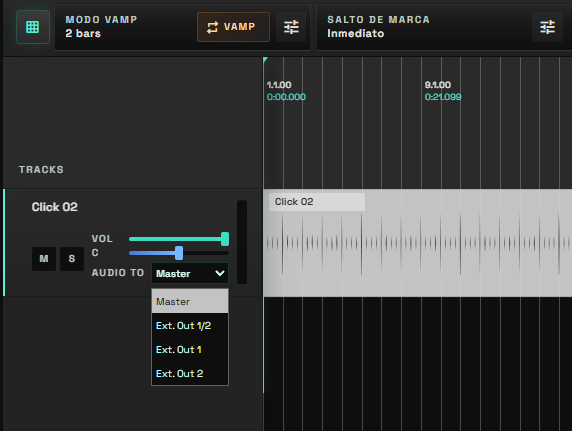The image size is (572, 431).
Task: Click the VOL slider handle
Action: 225,239
